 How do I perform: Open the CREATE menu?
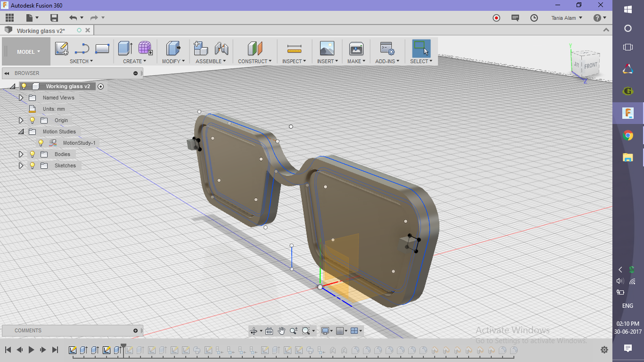click(135, 61)
